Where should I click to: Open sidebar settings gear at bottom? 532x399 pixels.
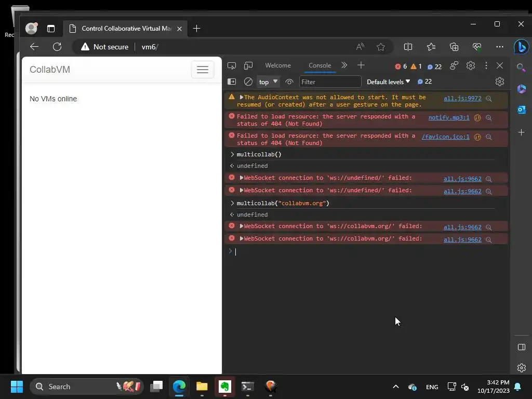[522, 368]
